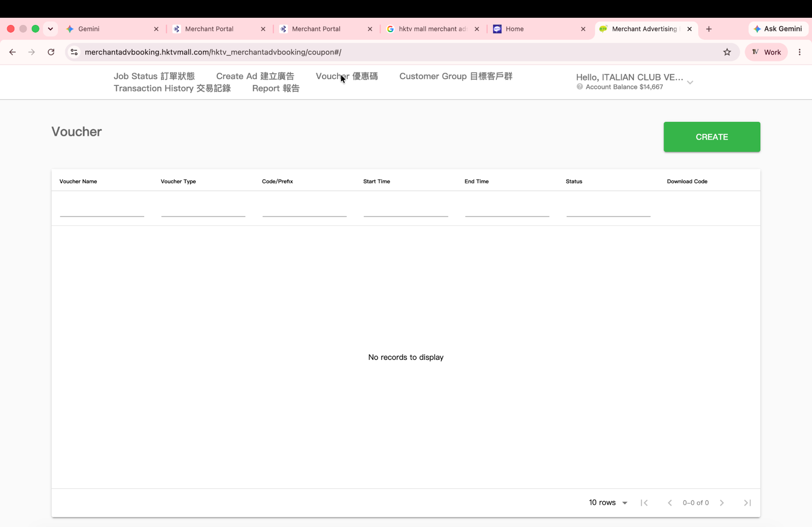The height and width of the screenshot is (527, 812).
Task: Focus the Status filter field
Action: [x=608, y=209]
